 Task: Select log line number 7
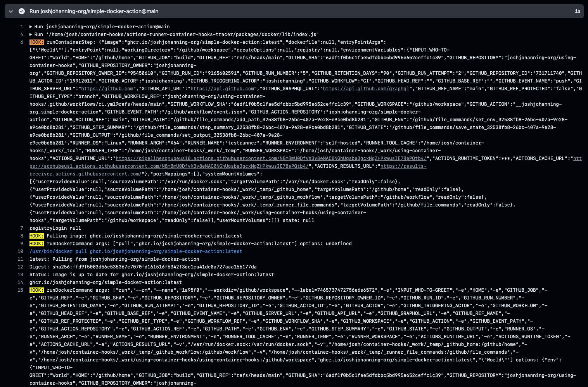click(x=22, y=228)
